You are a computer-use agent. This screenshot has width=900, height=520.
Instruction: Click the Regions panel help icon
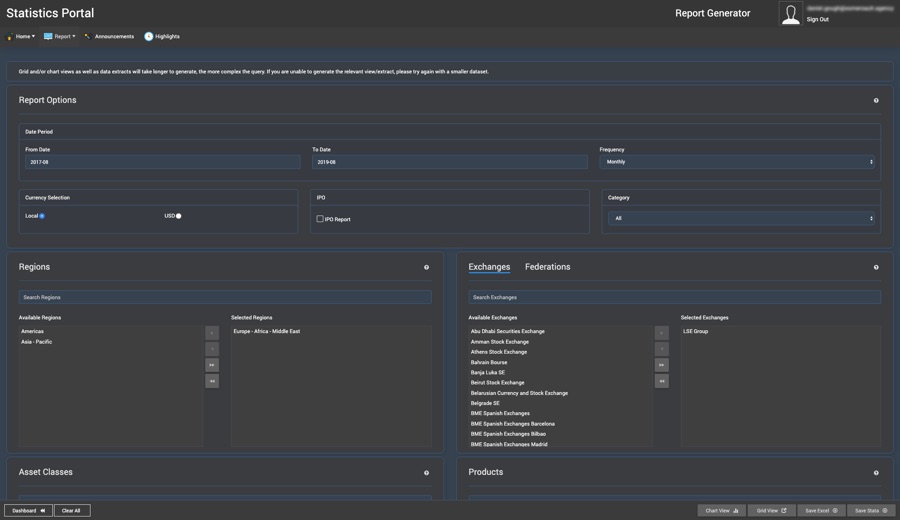(x=426, y=267)
